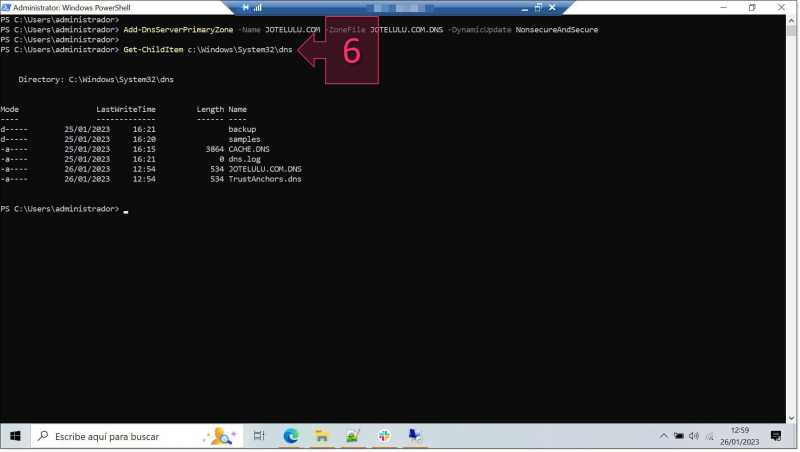
Task: Open the network status tray icon
Action: click(709, 436)
